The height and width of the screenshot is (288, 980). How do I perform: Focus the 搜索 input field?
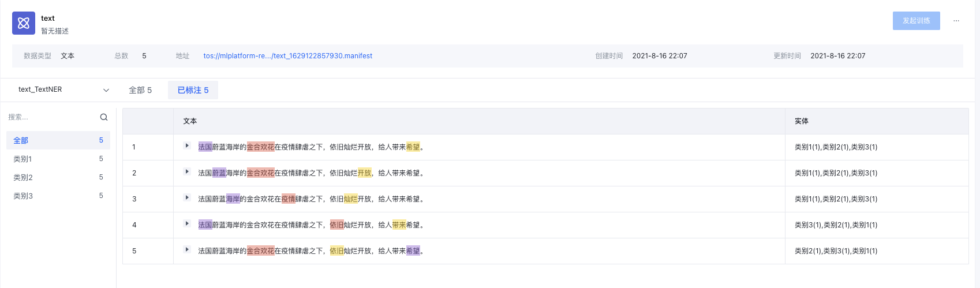pyautogui.click(x=52, y=117)
